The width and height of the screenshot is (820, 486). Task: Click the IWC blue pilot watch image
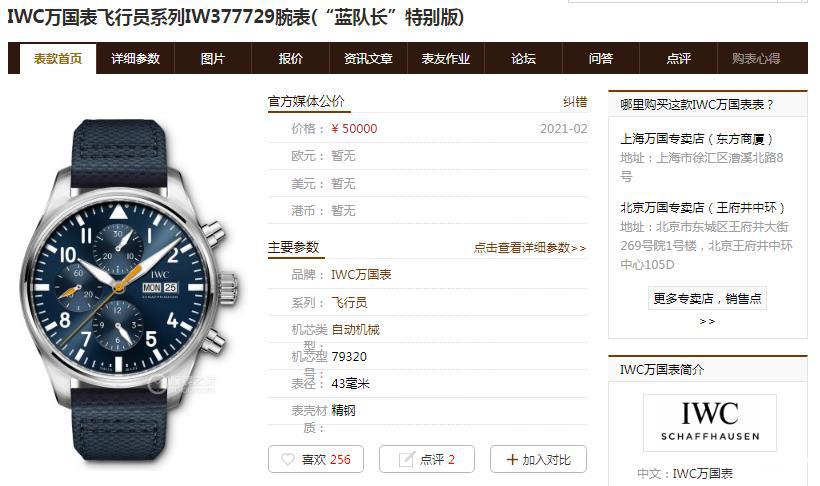129,290
